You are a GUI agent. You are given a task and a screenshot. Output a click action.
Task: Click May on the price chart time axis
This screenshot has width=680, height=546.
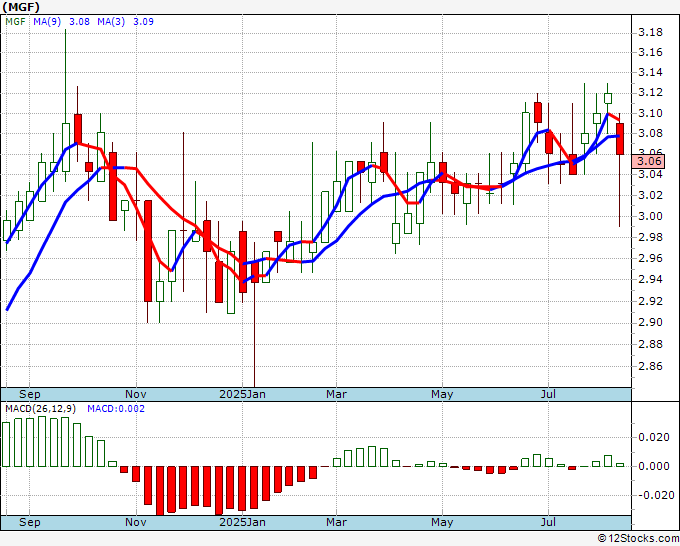pos(442,394)
